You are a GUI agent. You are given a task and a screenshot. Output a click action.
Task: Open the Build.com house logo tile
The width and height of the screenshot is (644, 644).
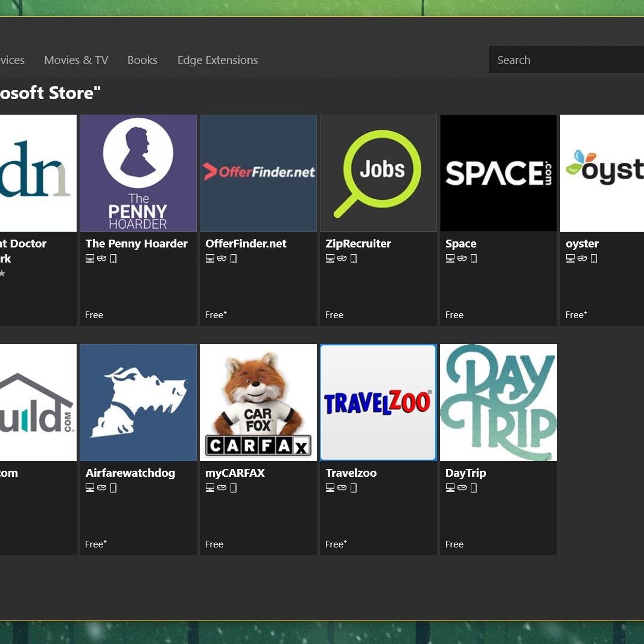point(38,403)
